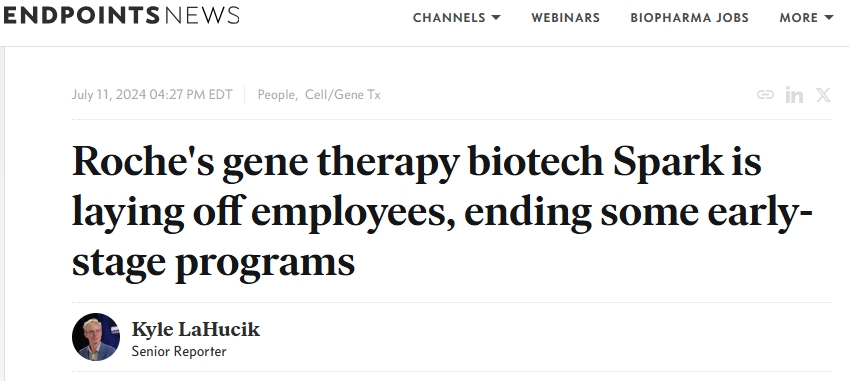Screen dimensions: 849x381
Task: Click the NEWS part of the site logo
Action: [x=202, y=16]
